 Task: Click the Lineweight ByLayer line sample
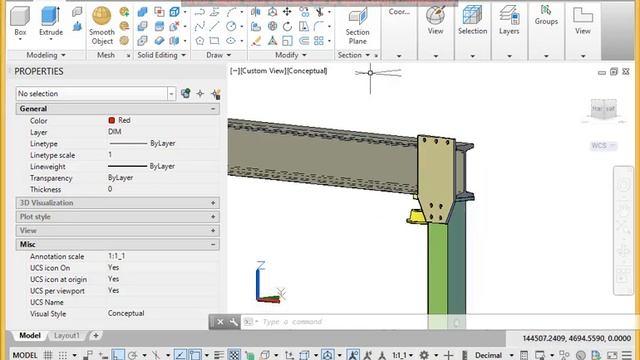(x=127, y=166)
